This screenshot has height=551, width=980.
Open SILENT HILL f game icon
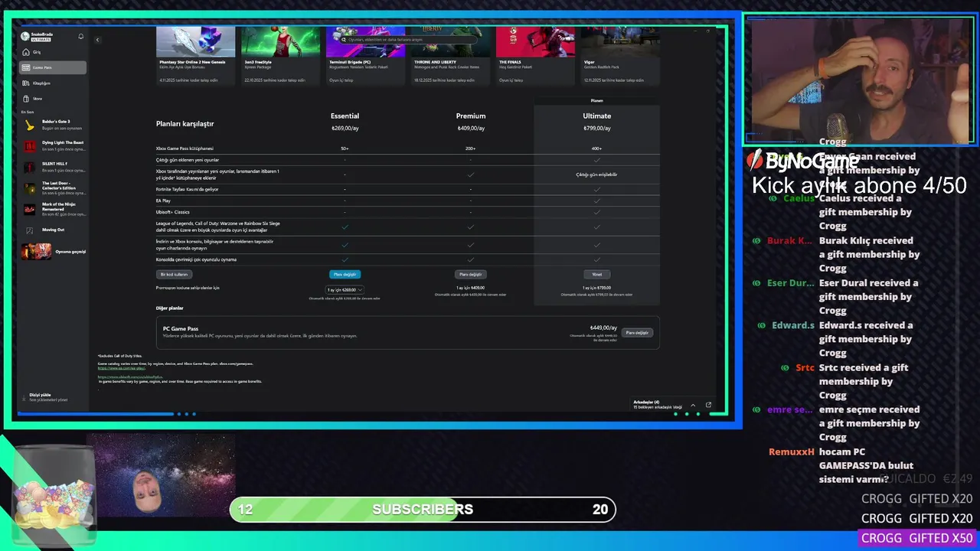tap(29, 166)
